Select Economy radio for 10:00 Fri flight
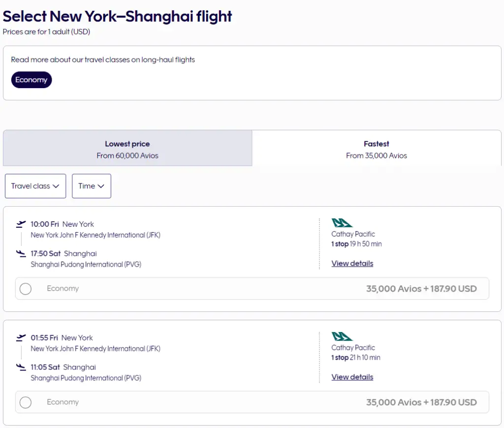 [x=26, y=289]
